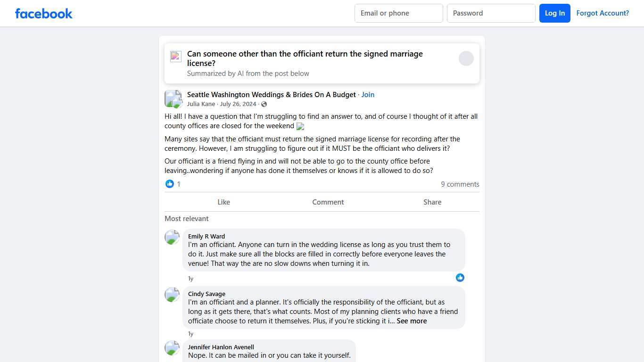The height and width of the screenshot is (362, 644).
Task: Click Jennifer Hanlon Avenell's avatar
Action: pos(172,348)
